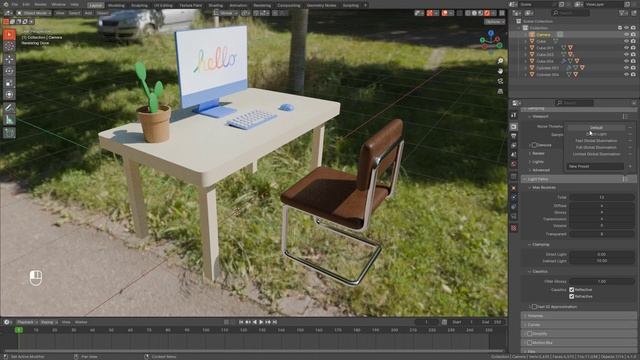Viewport: 640px width, 360px height.
Task: Open the Texture properties tab icon
Action: (514, 228)
